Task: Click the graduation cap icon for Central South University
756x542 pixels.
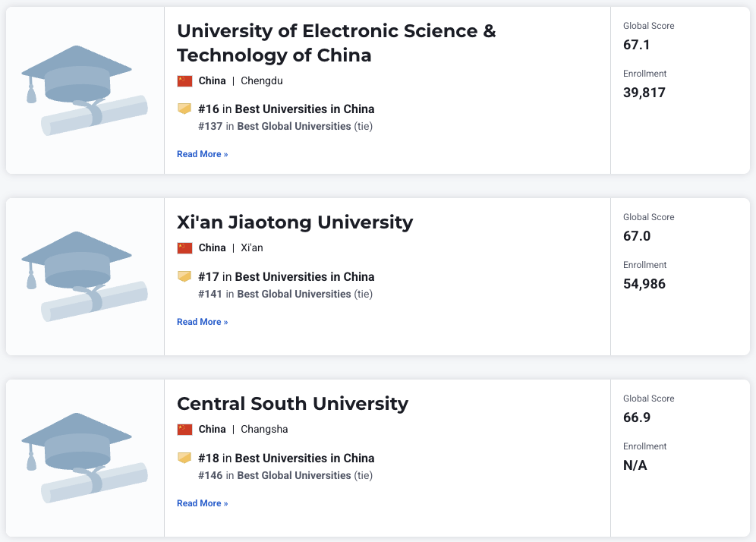Action: [x=83, y=457]
